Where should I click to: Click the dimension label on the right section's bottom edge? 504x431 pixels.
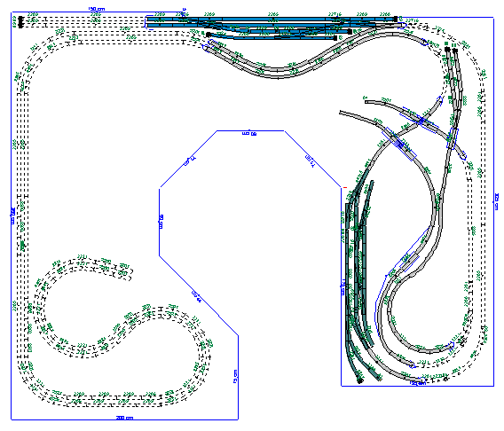coord(418,383)
